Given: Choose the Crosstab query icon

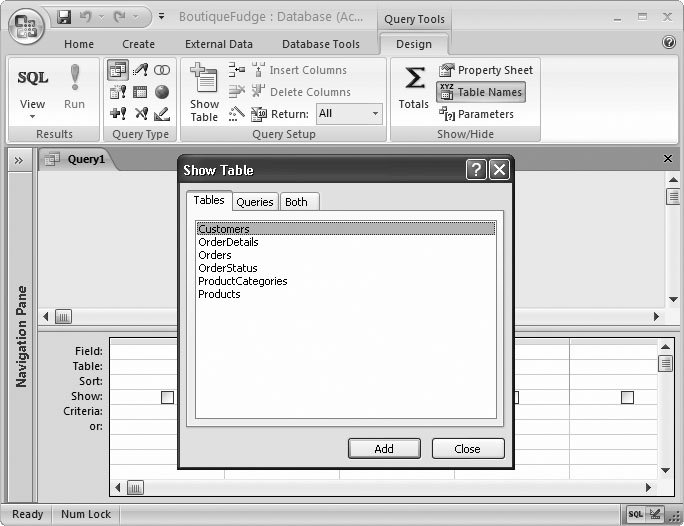Looking at the screenshot, I should pos(140,92).
